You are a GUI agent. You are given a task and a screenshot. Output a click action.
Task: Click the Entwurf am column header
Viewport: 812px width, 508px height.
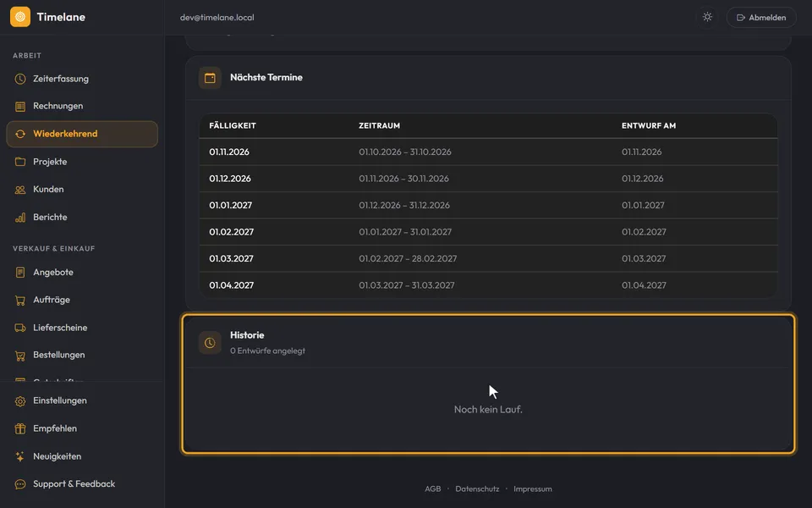pos(649,125)
